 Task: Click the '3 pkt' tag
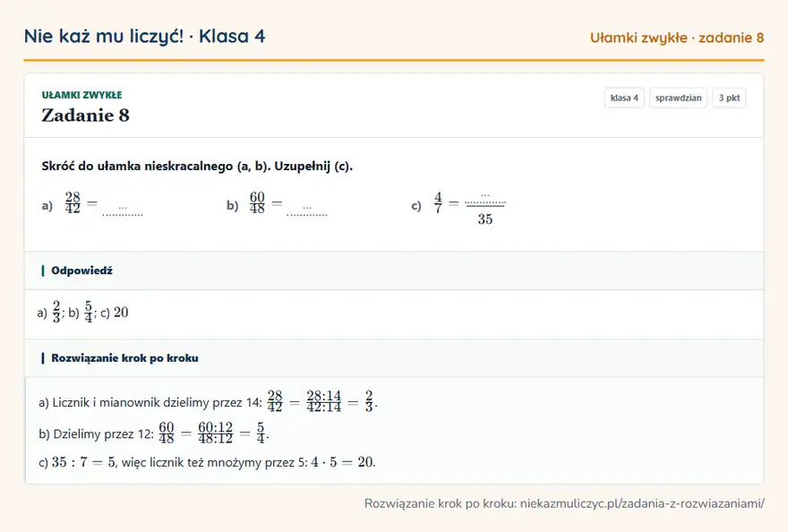[x=729, y=98]
